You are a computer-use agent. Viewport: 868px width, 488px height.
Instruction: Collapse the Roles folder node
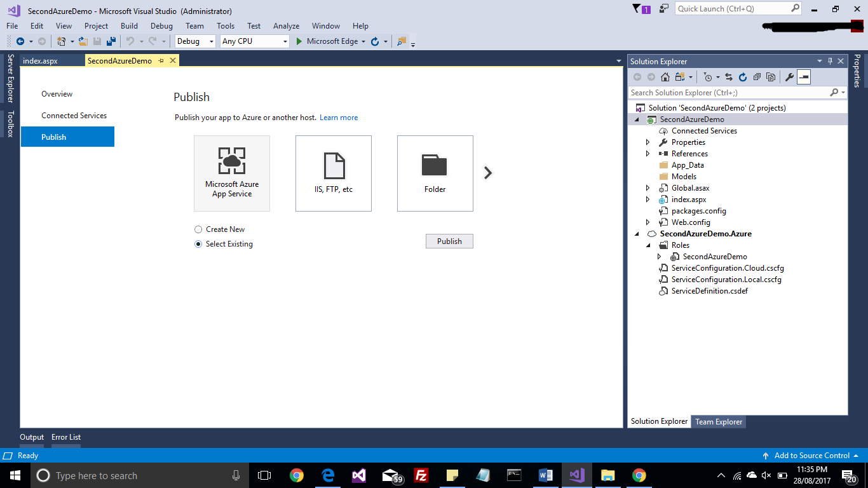click(x=648, y=245)
